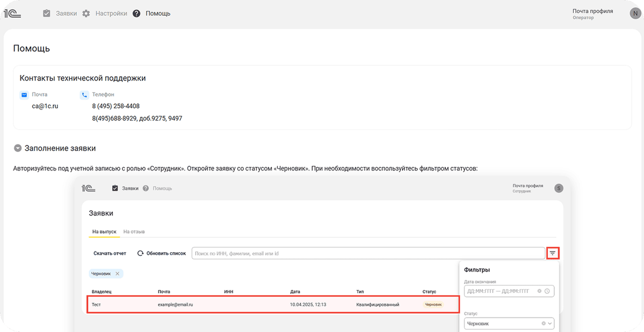
Task: Click the 1C logo in top navigation bar
Action: point(12,13)
